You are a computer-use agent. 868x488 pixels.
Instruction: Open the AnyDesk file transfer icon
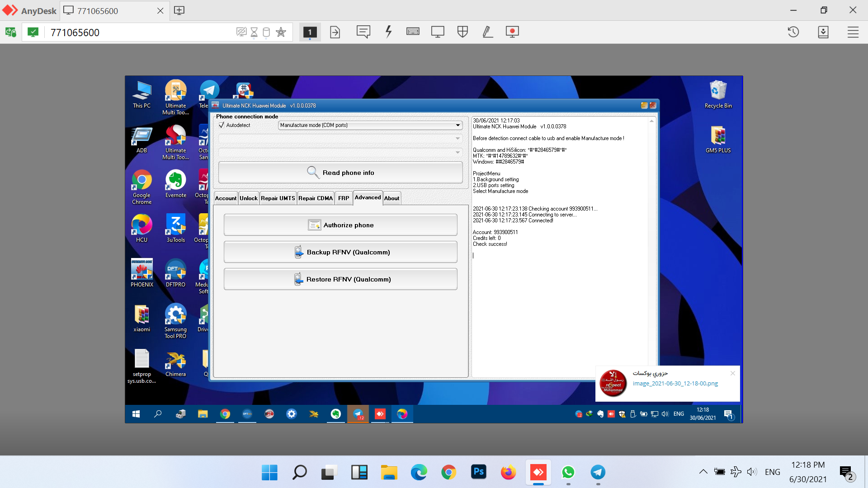click(x=335, y=32)
